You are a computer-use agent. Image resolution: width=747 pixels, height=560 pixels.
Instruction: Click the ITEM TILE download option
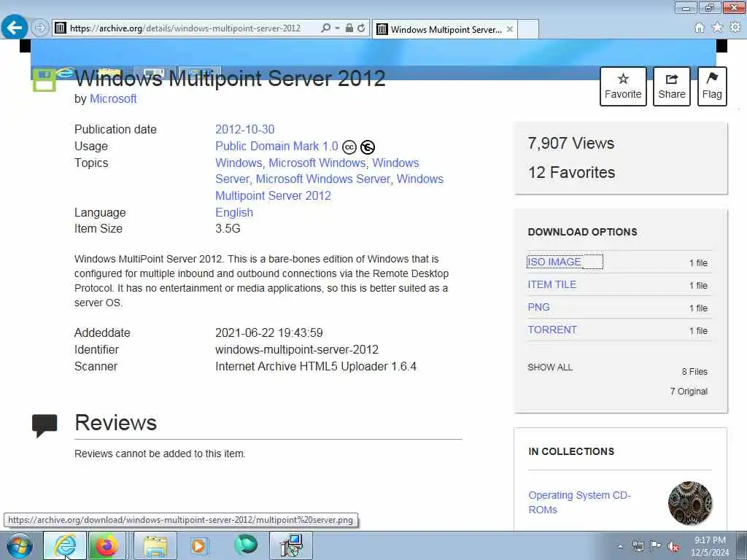[x=552, y=285]
